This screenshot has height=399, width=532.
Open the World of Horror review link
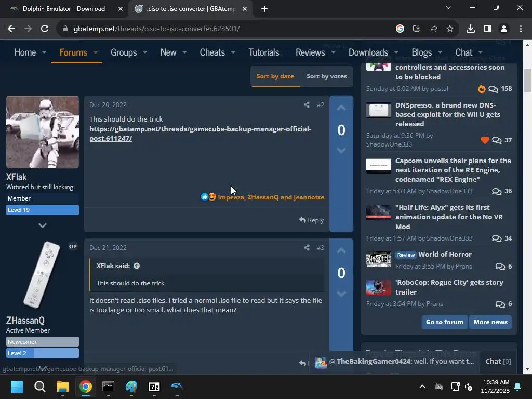(445, 255)
